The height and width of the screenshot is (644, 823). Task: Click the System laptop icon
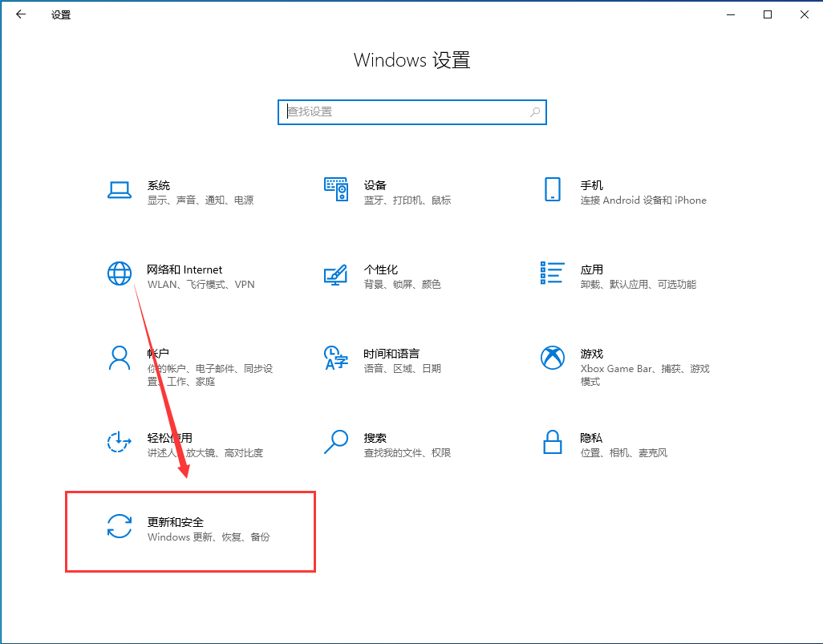pos(120,190)
